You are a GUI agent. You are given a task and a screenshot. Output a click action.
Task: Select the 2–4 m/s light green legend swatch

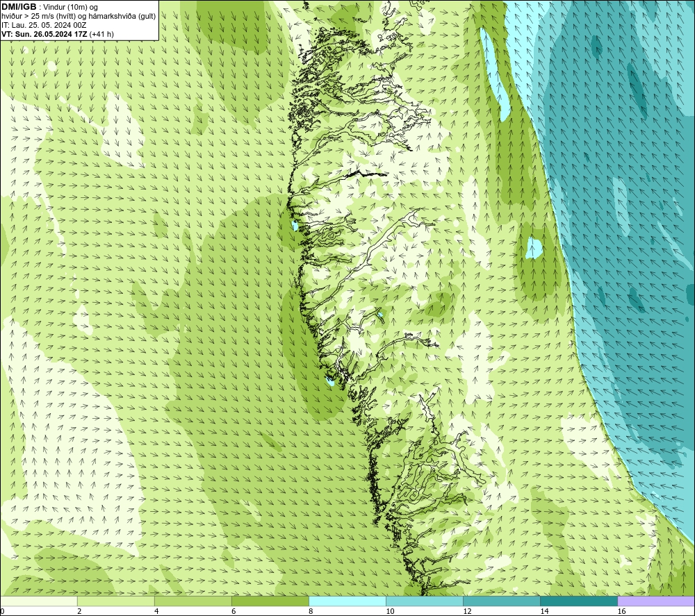pos(115,601)
